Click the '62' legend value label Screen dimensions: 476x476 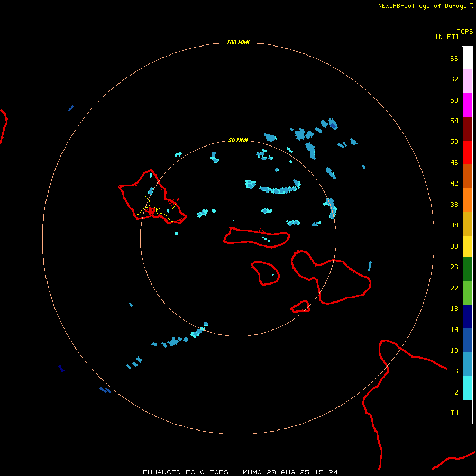pos(454,79)
